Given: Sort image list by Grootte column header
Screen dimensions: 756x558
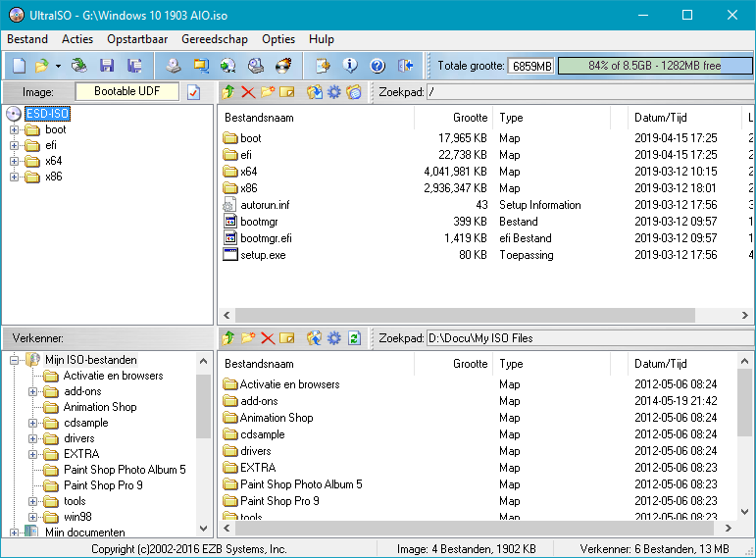Looking at the screenshot, I should (453, 118).
